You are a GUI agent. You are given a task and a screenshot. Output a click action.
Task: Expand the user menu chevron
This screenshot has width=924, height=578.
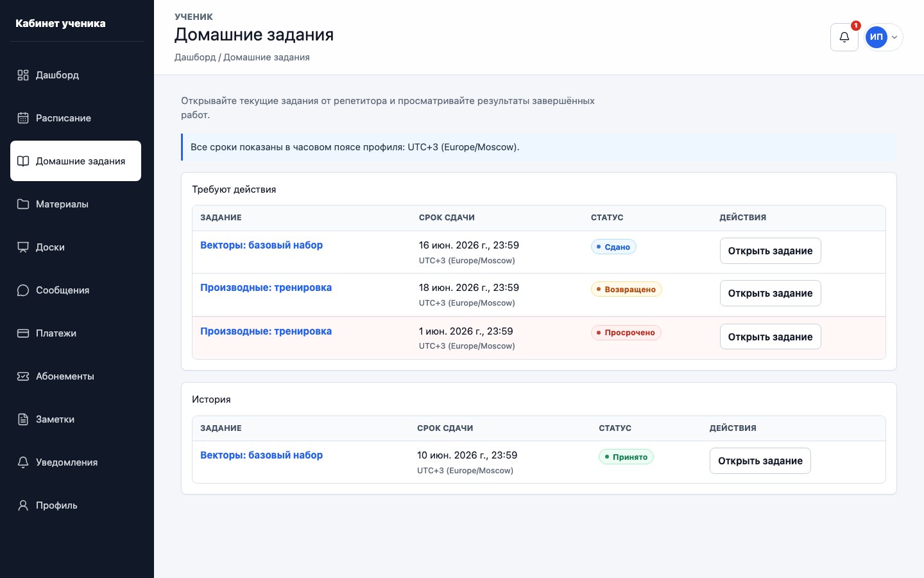894,37
